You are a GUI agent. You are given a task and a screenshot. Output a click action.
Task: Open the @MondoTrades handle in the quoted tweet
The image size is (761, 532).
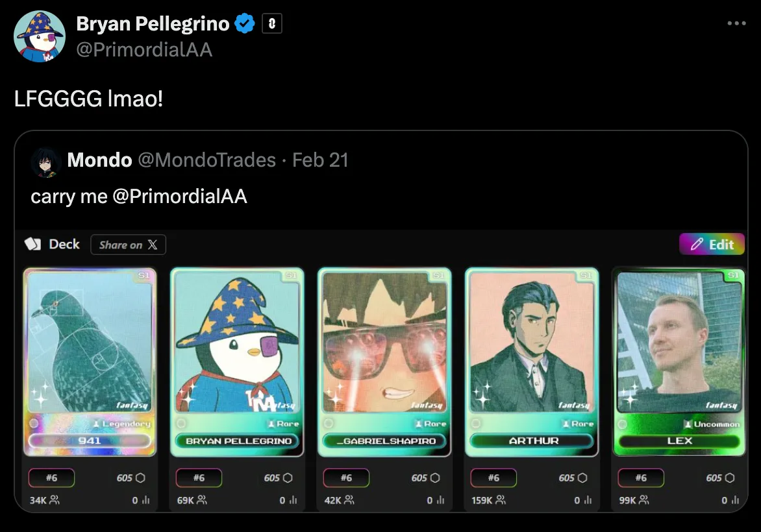(x=206, y=160)
